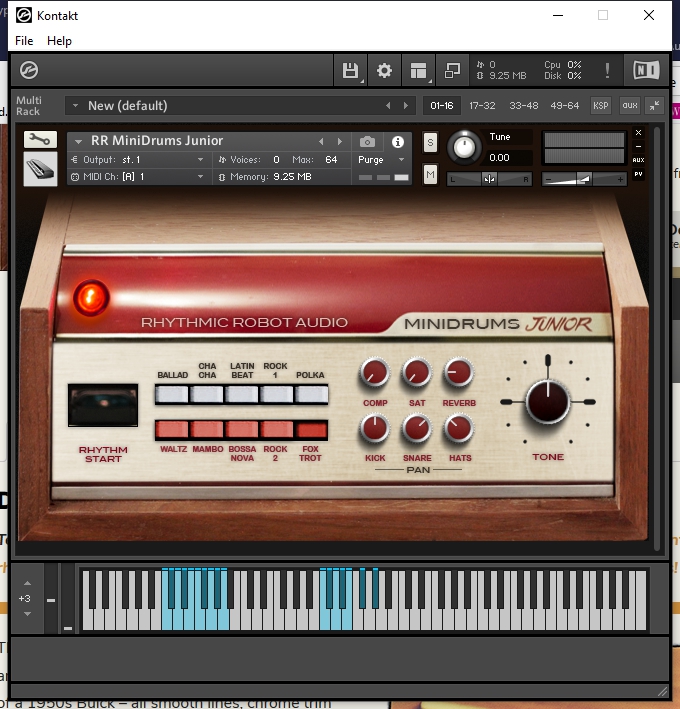Select the Fox Trot rhythm button

click(311, 430)
